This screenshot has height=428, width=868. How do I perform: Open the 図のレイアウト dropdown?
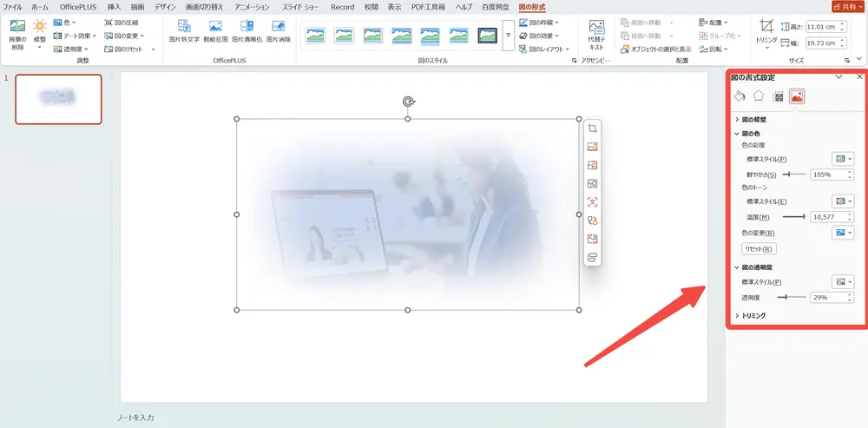pyautogui.click(x=544, y=49)
